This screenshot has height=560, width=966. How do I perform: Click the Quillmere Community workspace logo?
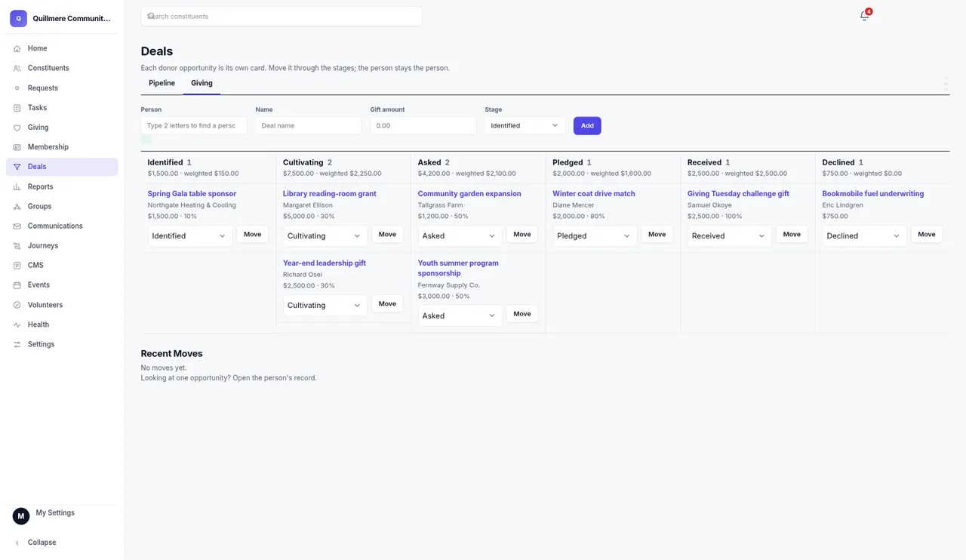click(x=19, y=18)
